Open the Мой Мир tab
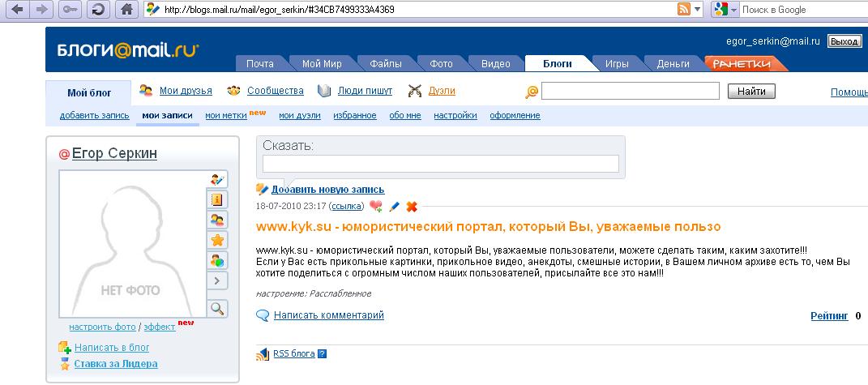Screen dimensions: 868x385 322,64
